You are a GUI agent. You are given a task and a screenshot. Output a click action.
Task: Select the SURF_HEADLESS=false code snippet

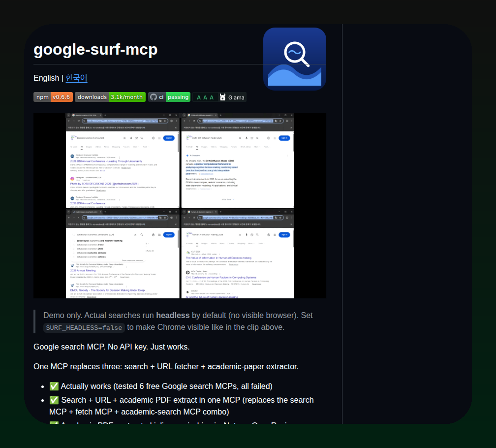[x=84, y=328]
